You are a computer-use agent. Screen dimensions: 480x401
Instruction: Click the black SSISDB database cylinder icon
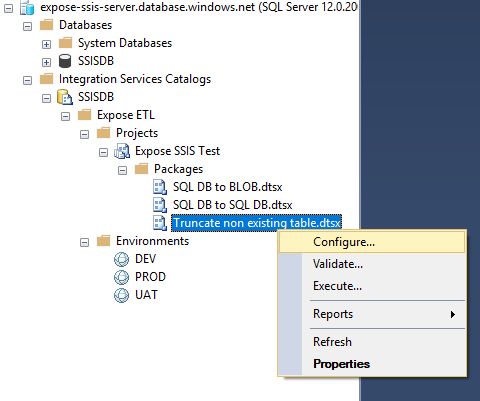point(65,61)
